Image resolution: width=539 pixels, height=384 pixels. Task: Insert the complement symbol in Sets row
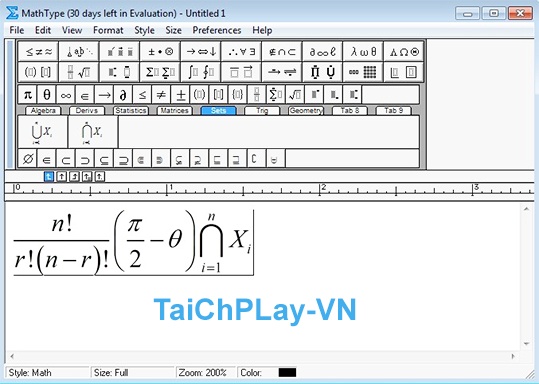pos(255,158)
